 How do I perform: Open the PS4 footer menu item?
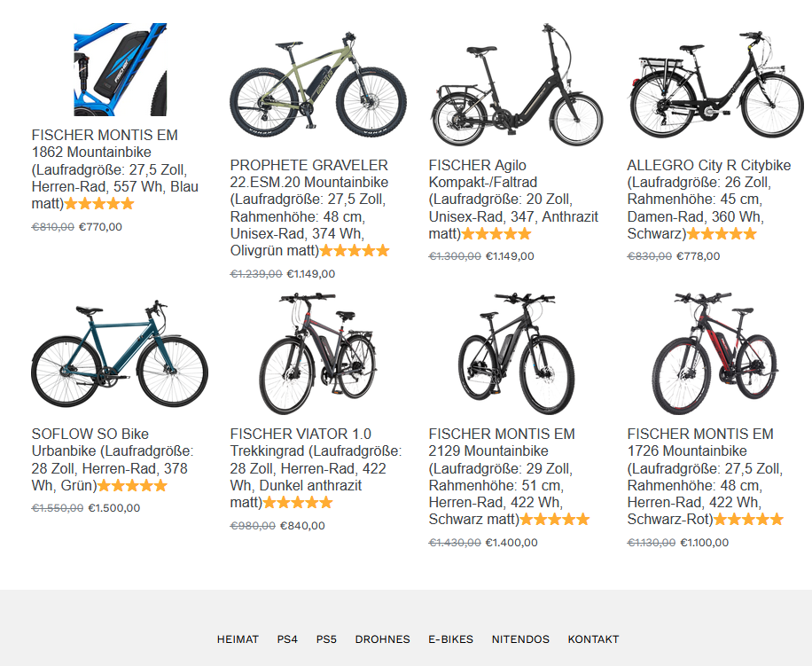point(287,639)
